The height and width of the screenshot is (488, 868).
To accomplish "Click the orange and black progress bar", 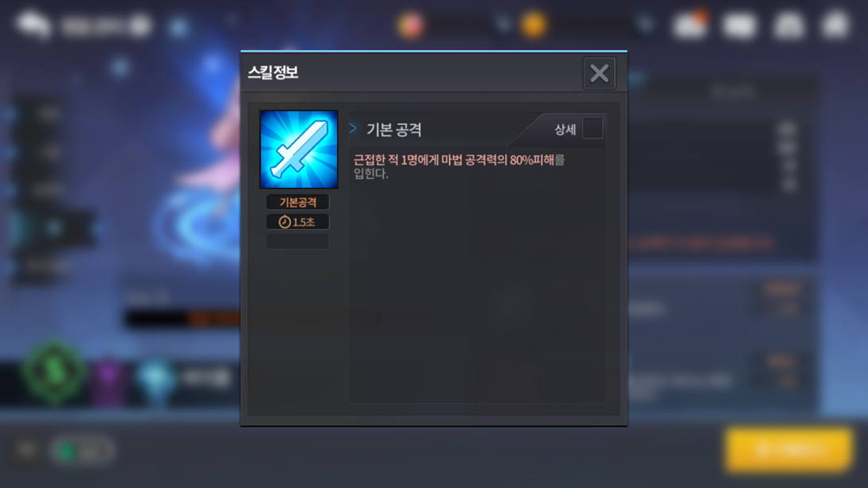I will [182, 318].
